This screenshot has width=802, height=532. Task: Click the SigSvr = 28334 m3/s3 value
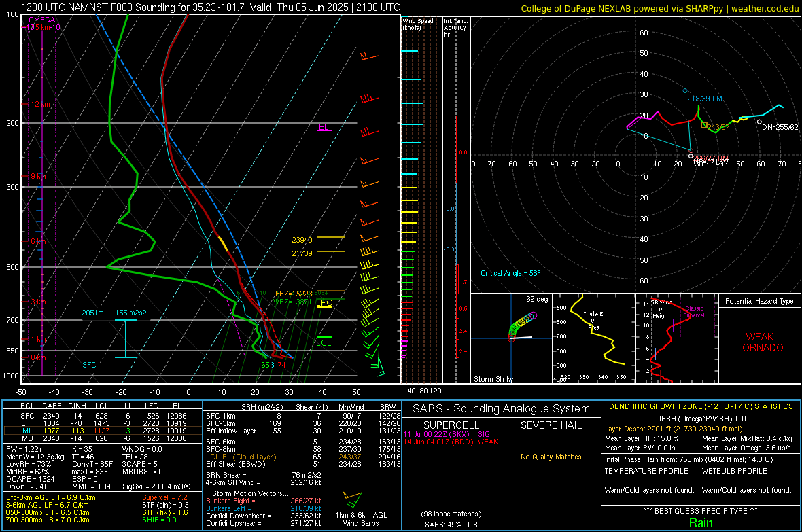coord(158,486)
